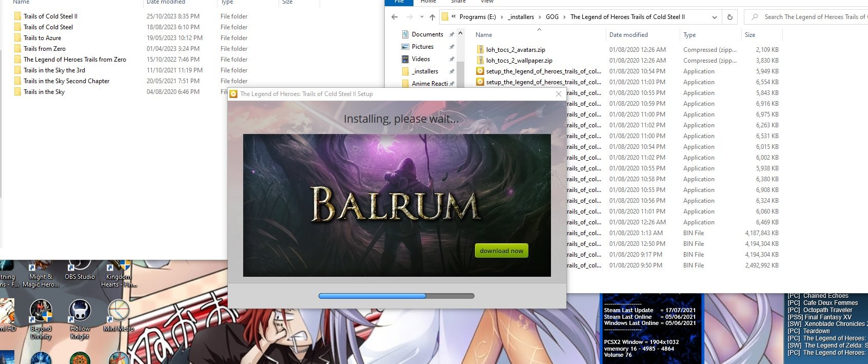Click Mini Metro desktop shortcut
The height and width of the screenshot is (364, 868).
click(x=119, y=316)
